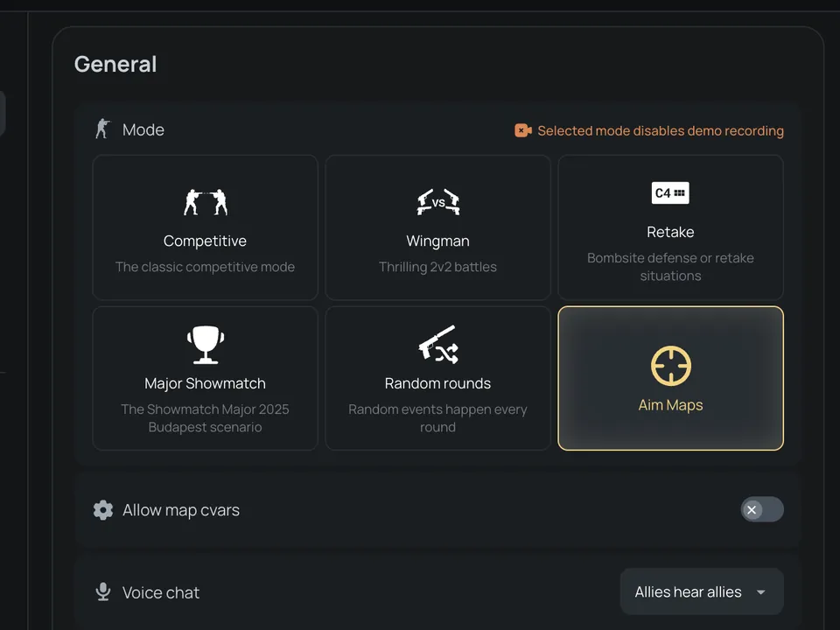
Task: Toggle the Allow map cvars switch
Action: click(762, 509)
